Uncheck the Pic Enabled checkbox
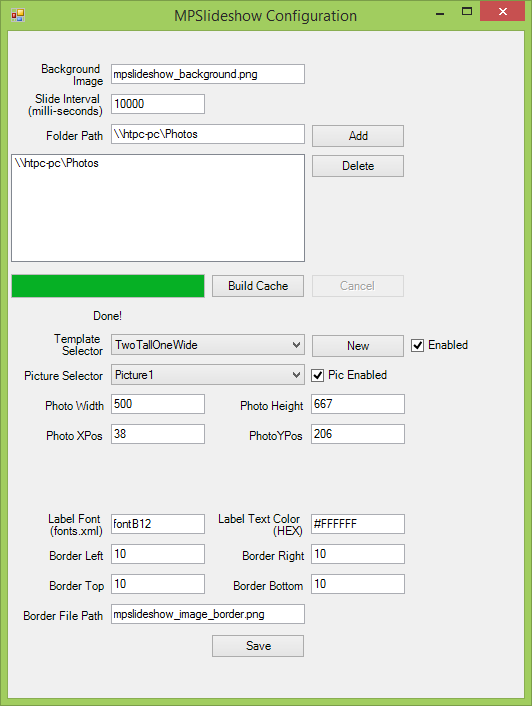Image resolution: width=532 pixels, height=708 pixels. click(317, 375)
